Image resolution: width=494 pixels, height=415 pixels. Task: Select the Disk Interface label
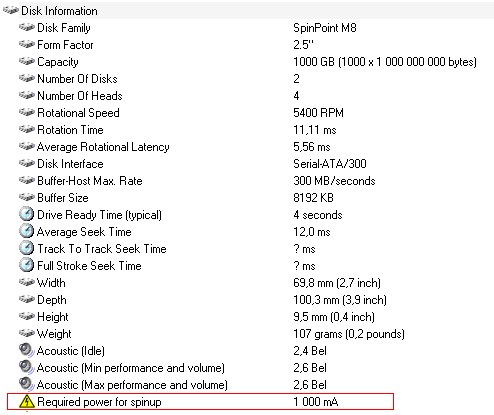pos(70,164)
